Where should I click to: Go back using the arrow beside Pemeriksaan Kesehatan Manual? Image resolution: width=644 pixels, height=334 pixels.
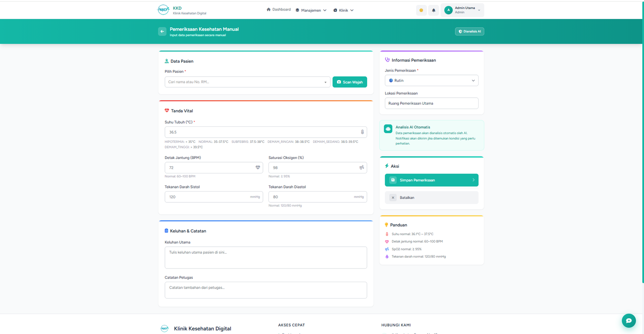pyautogui.click(x=162, y=31)
